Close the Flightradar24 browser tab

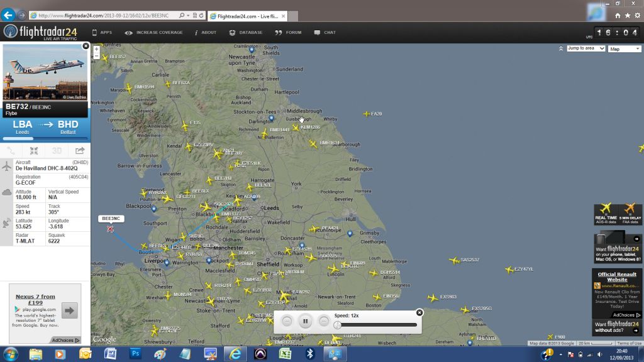(x=283, y=16)
